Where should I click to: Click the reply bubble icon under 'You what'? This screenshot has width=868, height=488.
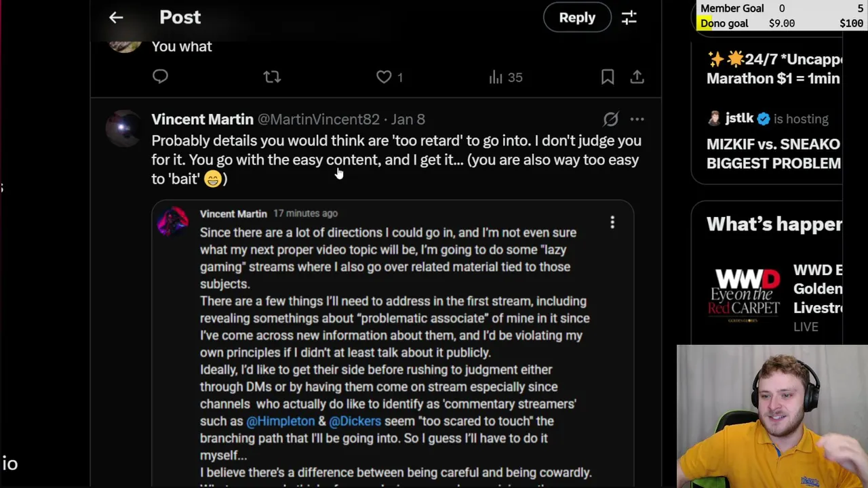pyautogui.click(x=160, y=77)
